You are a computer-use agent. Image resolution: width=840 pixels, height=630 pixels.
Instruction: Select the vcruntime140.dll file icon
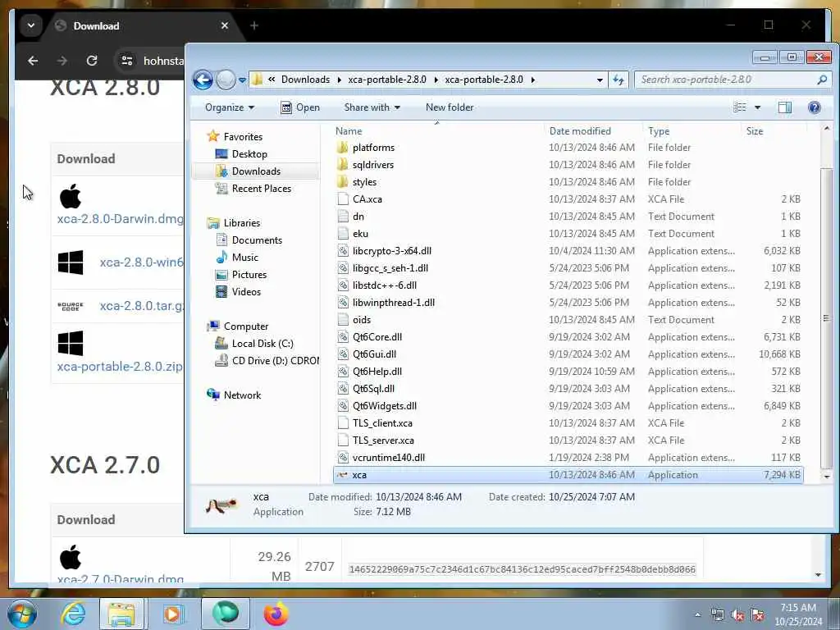click(343, 458)
